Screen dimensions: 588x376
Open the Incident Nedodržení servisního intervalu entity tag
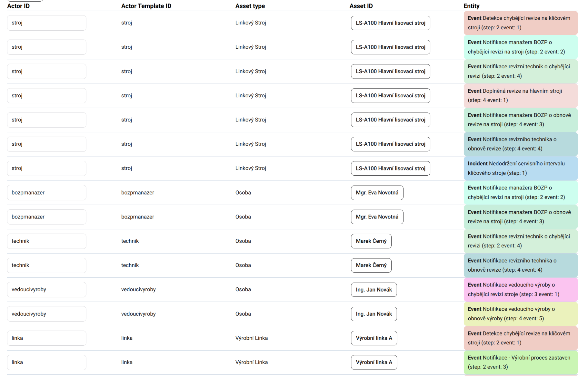tap(520, 168)
